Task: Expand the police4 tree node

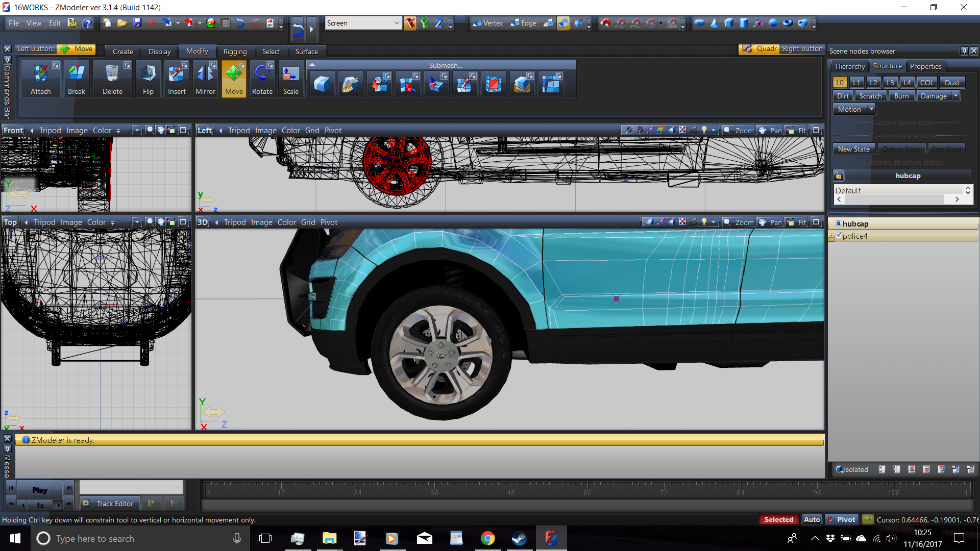Action: point(831,236)
